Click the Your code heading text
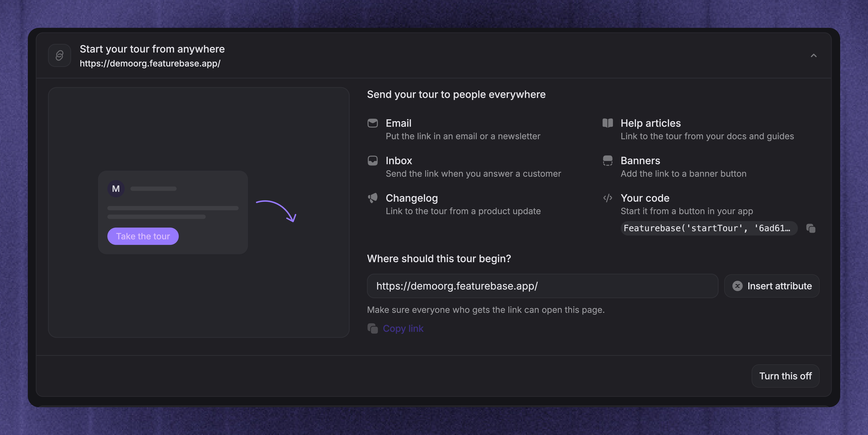 pos(645,198)
